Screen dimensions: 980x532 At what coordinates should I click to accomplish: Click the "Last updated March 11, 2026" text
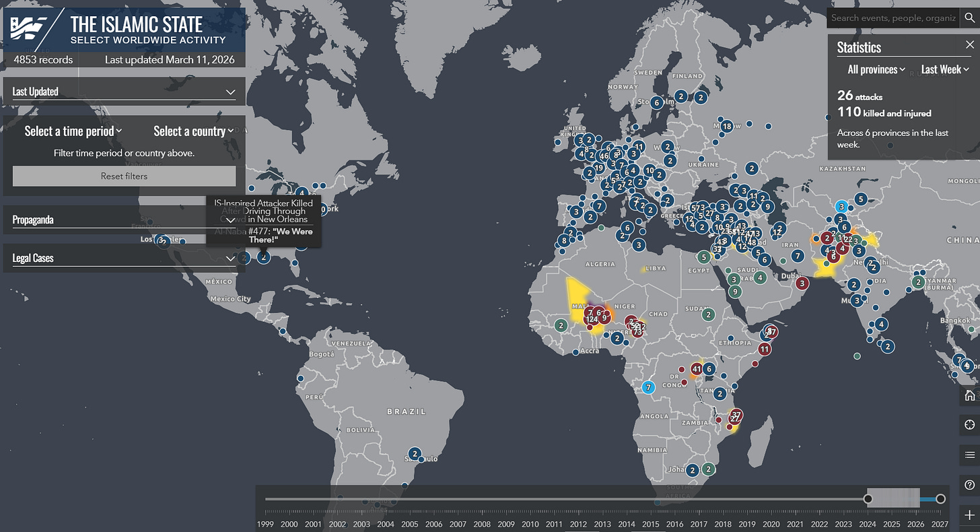click(170, 59)
